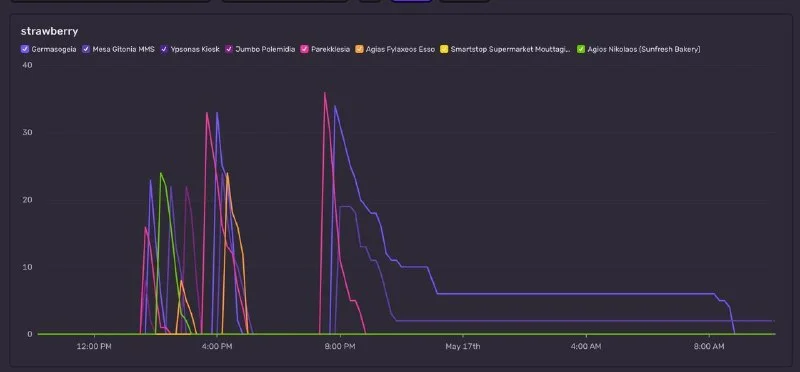Click the 8:00 AM x-axis label
The width and height of the screenshot is (800, 372).
(709, 346)
